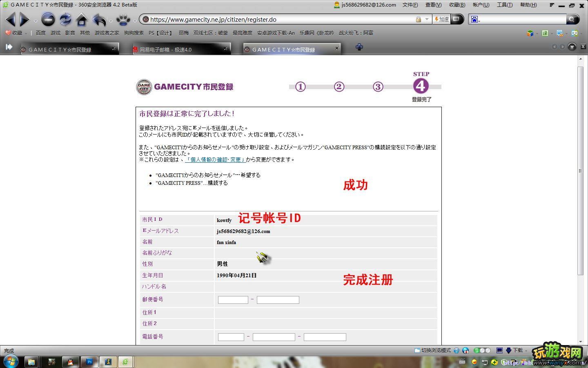
Task: Open the 360 browser taskbar button
Action: 126,362
